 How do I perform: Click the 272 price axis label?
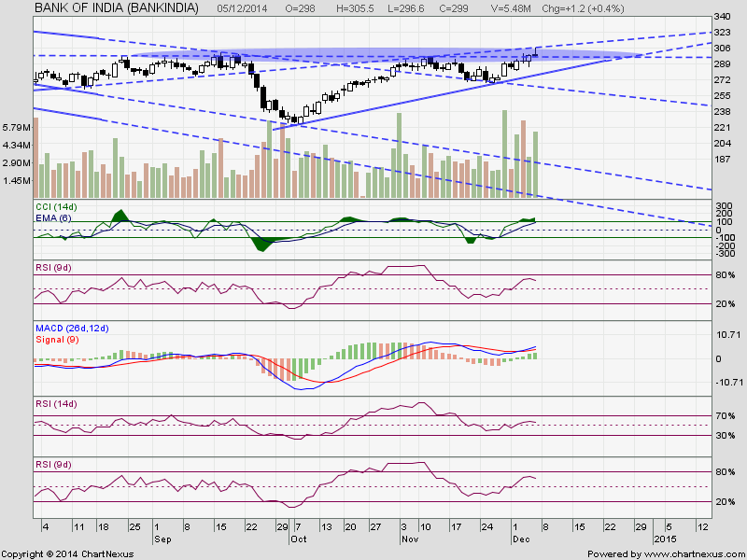coord(722,79)
